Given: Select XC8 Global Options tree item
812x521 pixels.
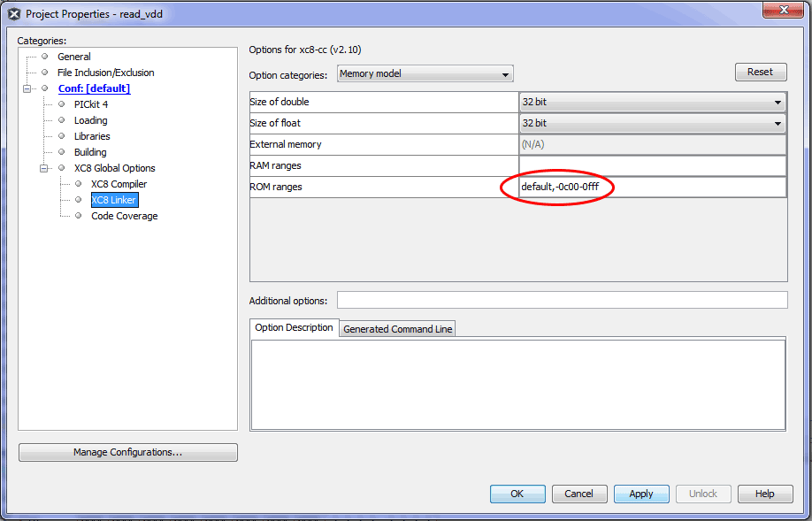Looking at the screenshot, I should click(x=114, y=168).
